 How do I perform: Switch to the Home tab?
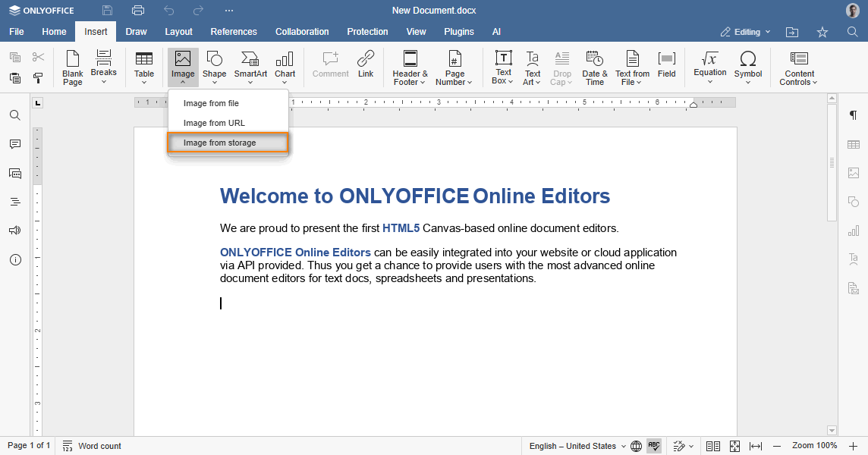tap(55, 32)
